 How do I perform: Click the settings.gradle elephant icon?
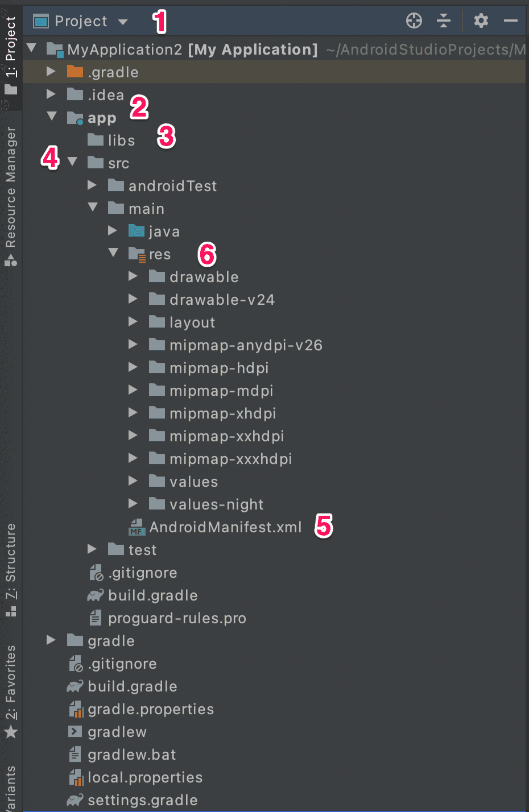point(75,800)
